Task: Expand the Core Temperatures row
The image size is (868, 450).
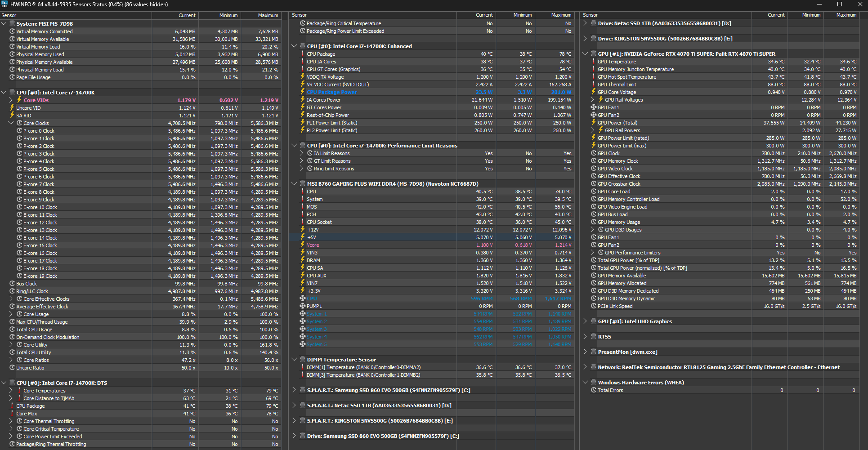Action: click(11, 391)
